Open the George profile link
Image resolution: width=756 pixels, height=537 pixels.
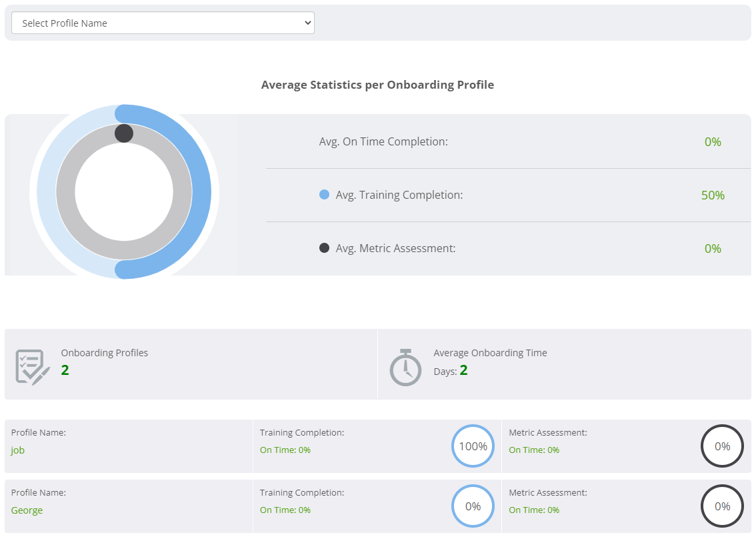click(27, 510)
